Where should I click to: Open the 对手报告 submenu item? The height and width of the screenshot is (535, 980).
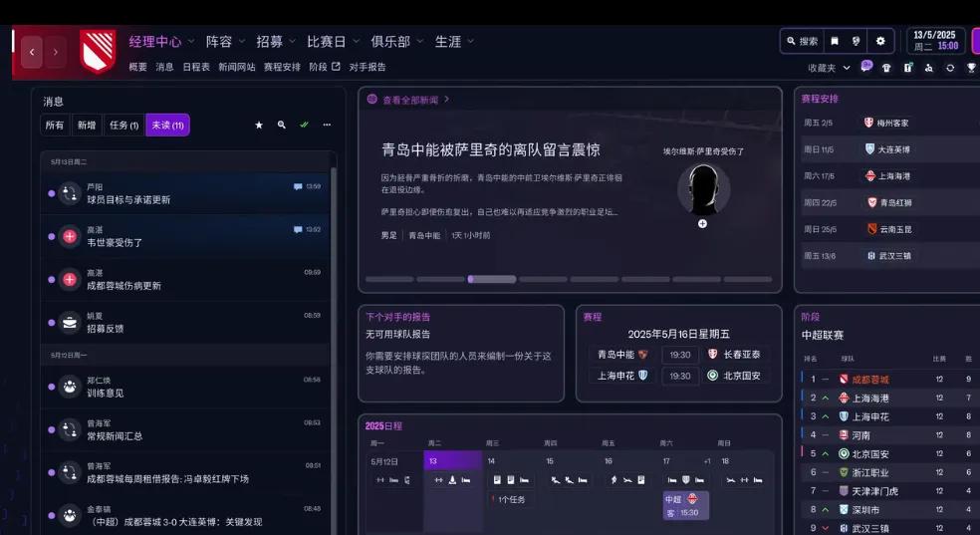pos(367,67)
